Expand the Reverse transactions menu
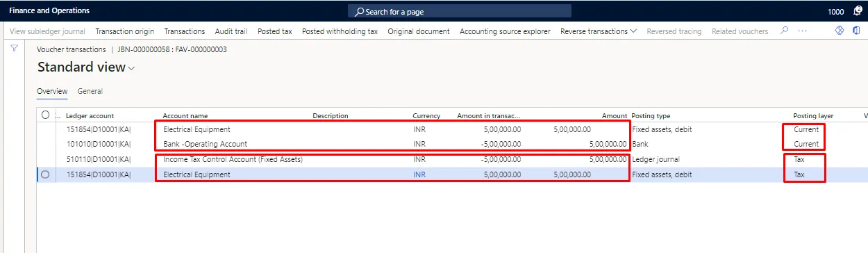This screenshot has width=868, height=253. [599, 31]
